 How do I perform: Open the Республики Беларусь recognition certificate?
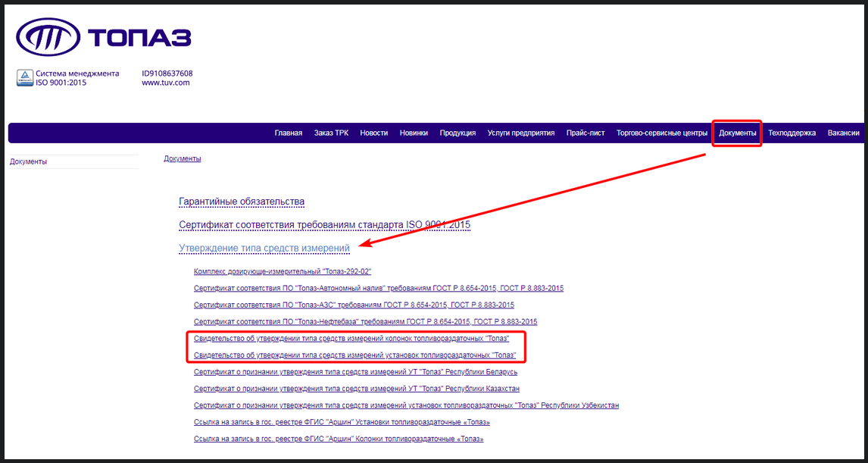click(356, 371)
